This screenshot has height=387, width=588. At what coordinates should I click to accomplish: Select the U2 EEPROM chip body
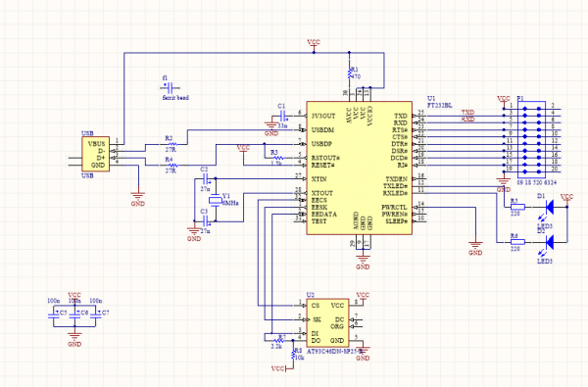coord(327,323)
